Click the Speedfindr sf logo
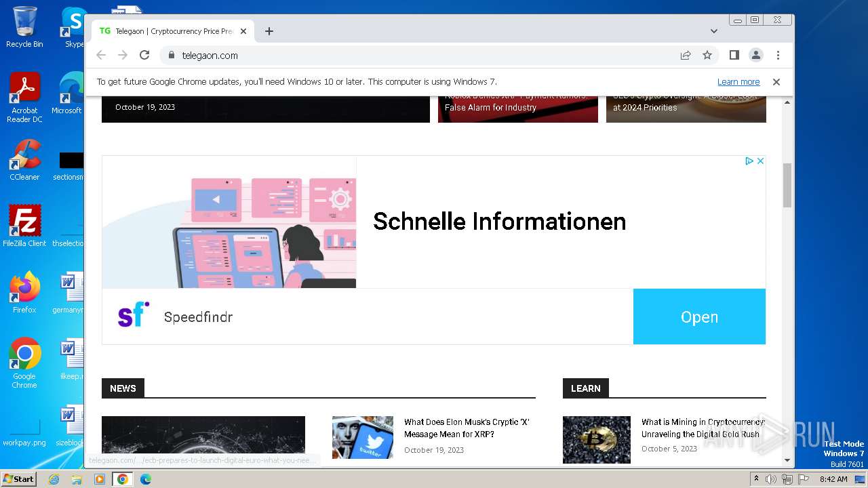This screenshot has width=868, height=488. point(133,315)
